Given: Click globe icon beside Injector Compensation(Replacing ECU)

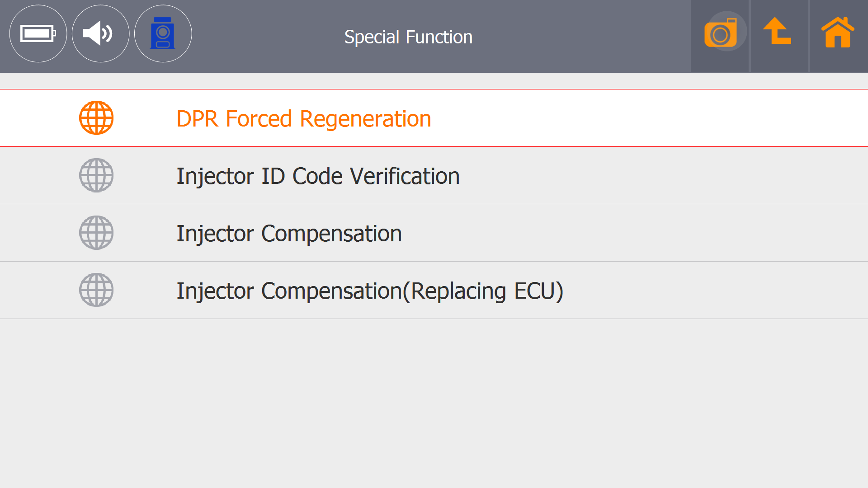Looking at the screenshot, I should [96, 290].
